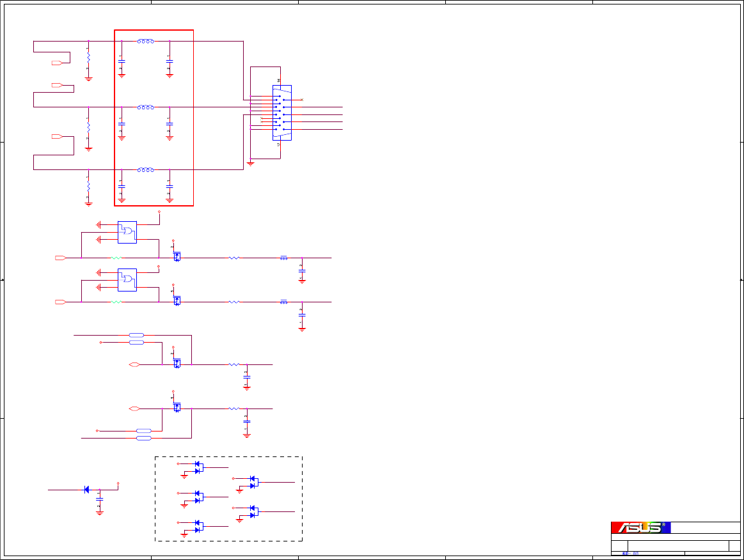Select the middle inductor inside the red box
The height and width of the screenshot is (560, 744).
pyautogui.click(x=146, y=107)
